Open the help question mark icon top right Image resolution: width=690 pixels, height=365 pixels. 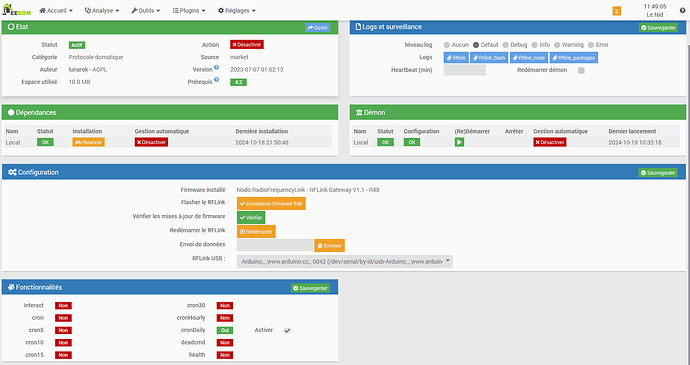pos(683,11)
